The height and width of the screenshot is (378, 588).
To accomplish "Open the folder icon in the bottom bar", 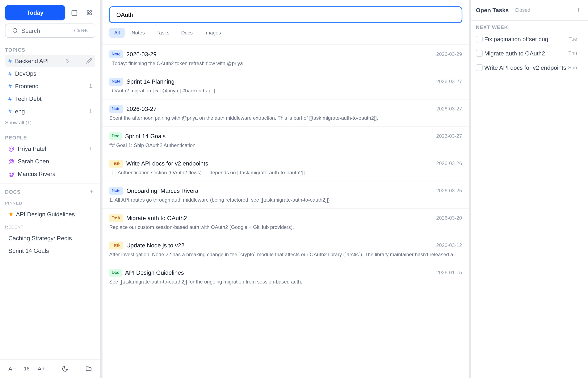I will 89,369.
